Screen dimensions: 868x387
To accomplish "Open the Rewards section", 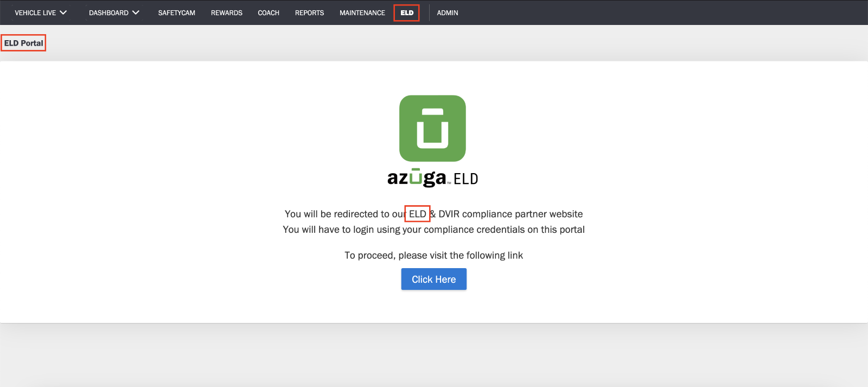I will coord(227,12).
